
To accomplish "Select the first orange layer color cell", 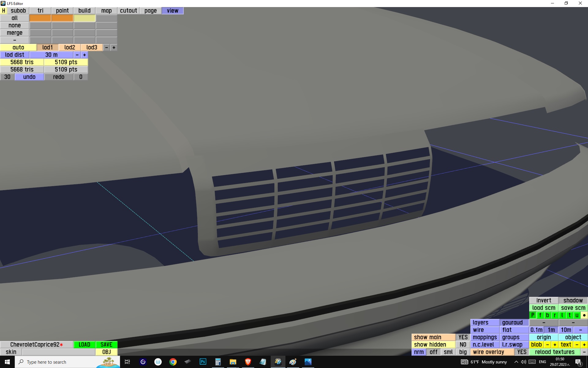I will 40,18.
